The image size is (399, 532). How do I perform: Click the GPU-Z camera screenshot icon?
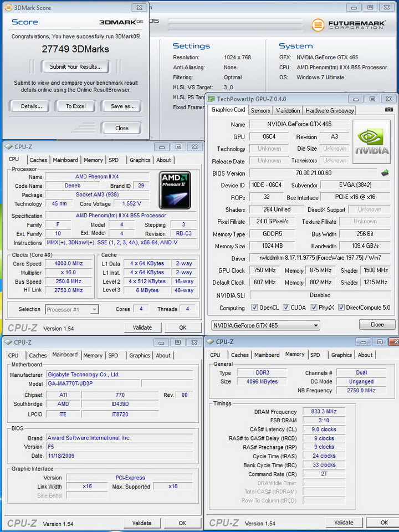pyautogui.click(x=389, y=110)
